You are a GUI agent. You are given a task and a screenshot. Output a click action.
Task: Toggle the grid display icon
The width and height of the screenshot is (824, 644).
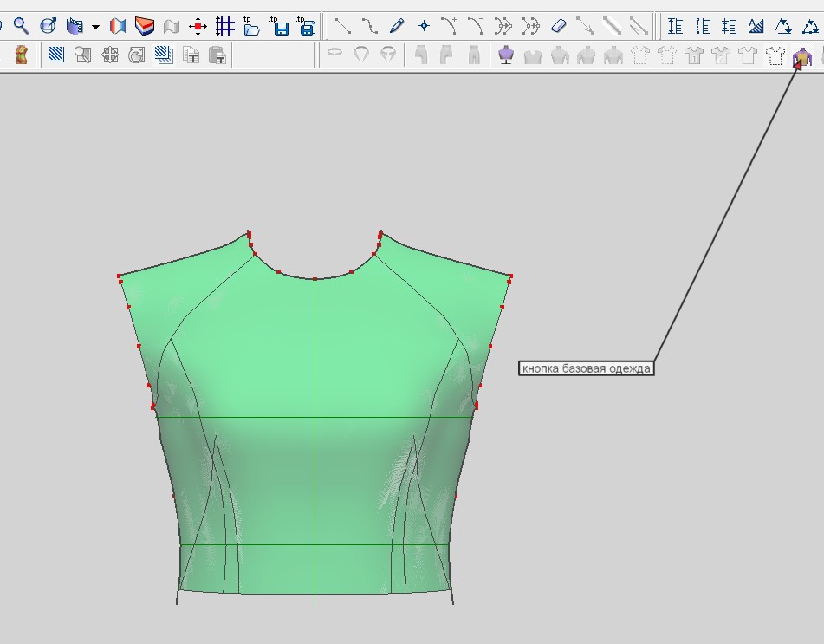pos(225,26)
